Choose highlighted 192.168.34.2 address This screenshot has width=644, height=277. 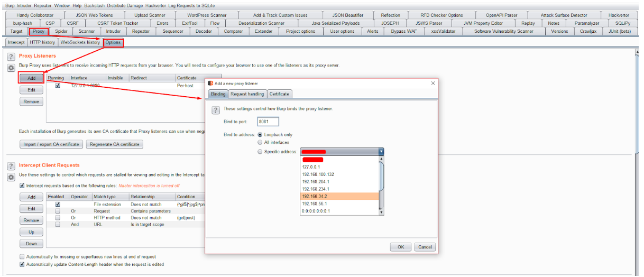(339, 196)
